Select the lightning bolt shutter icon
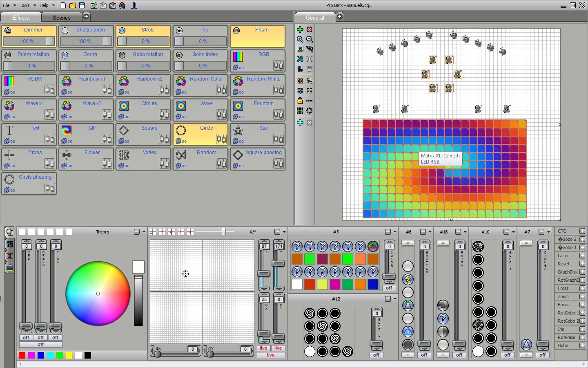 (408, 279)
